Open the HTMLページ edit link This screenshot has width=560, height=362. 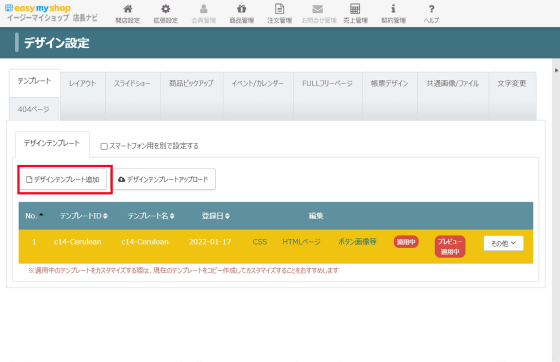pyautogui.click(x=301, y=242)
